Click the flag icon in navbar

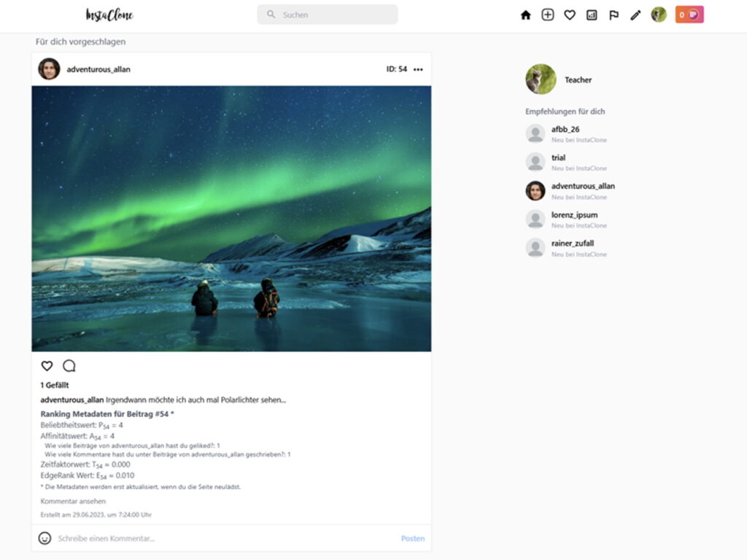[x=614, y=15]
